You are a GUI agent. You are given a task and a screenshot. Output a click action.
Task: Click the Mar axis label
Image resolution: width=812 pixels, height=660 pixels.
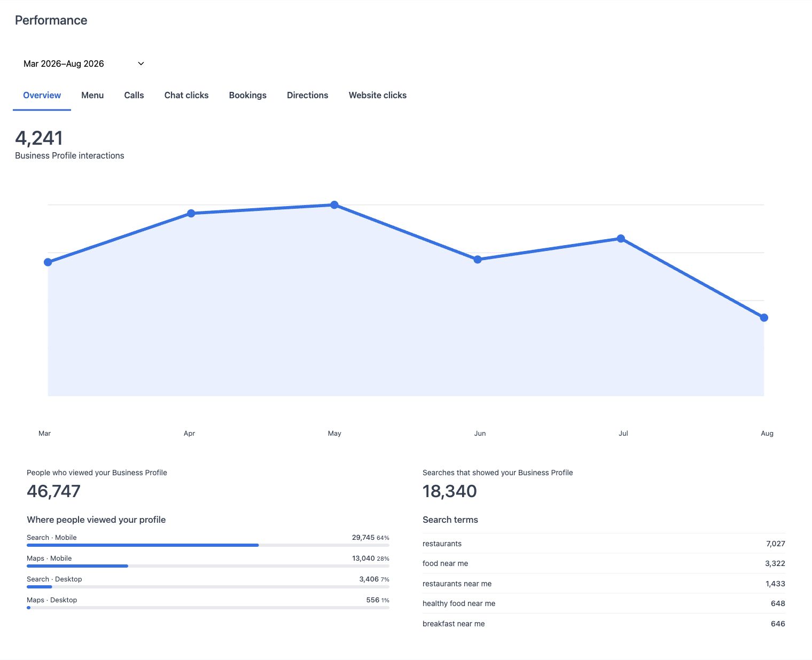click(45, 434)
